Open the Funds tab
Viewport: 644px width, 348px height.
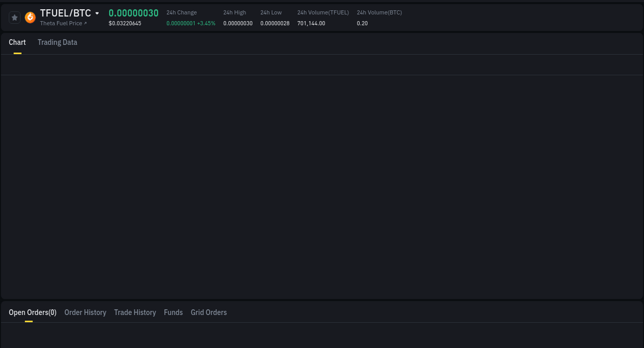pos(173,312)
